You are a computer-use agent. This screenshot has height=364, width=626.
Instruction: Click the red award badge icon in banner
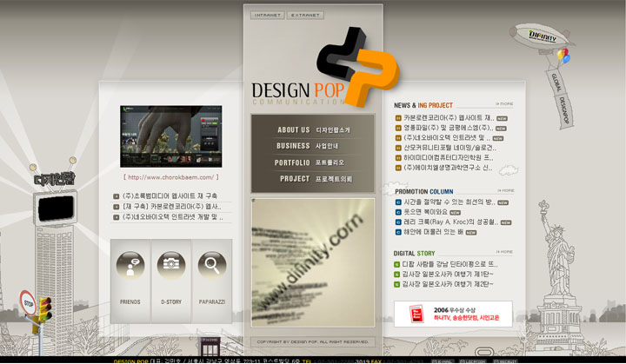click(416, 314)
